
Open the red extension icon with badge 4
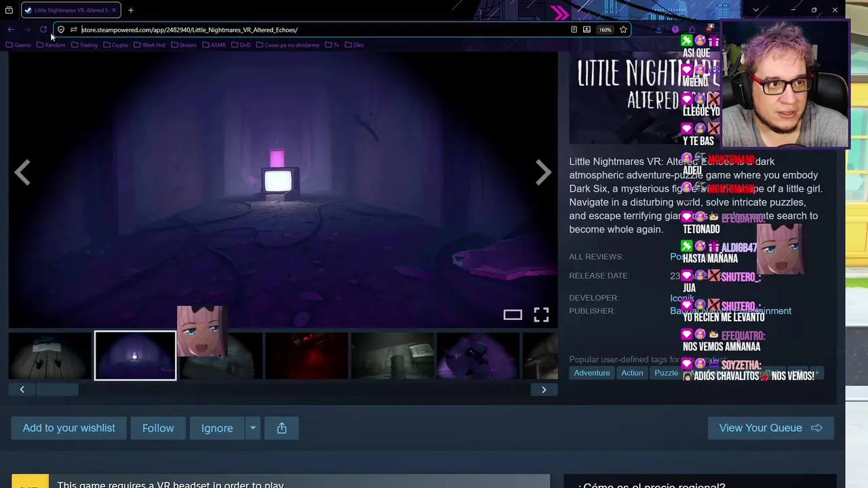709,29
